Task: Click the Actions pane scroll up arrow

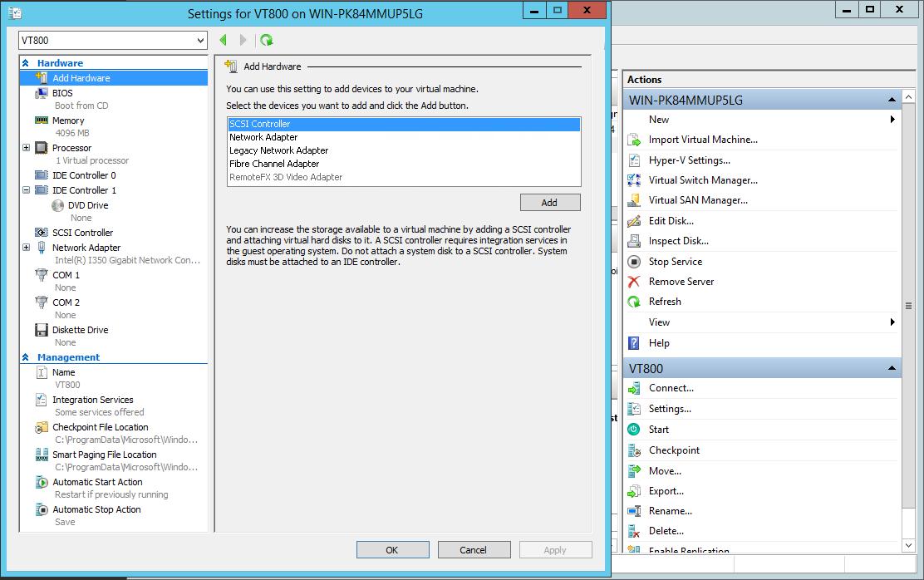Action: tap(908, 96)
